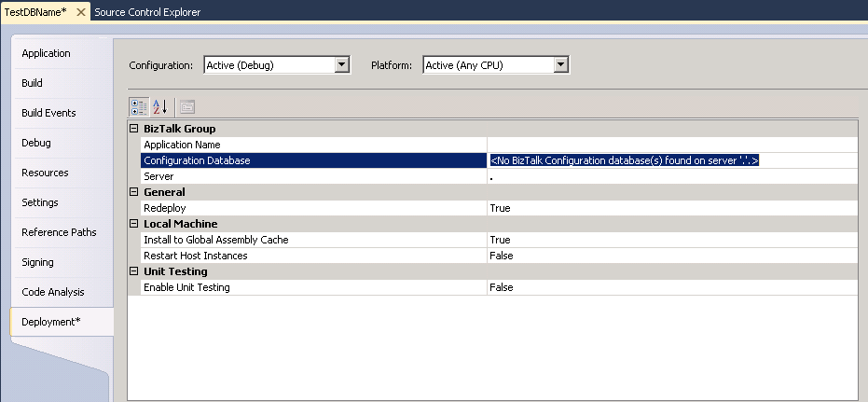The width and height of the screenshot is (868, 402).
Task: Switch to Categorized view in property grid
Action: [x=139, y=107]
